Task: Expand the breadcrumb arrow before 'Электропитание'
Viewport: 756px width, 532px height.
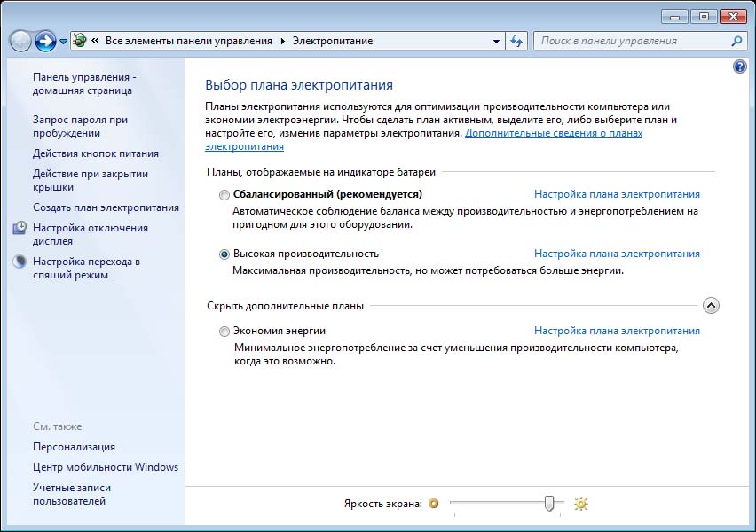Action: click(x=282, y=41)
